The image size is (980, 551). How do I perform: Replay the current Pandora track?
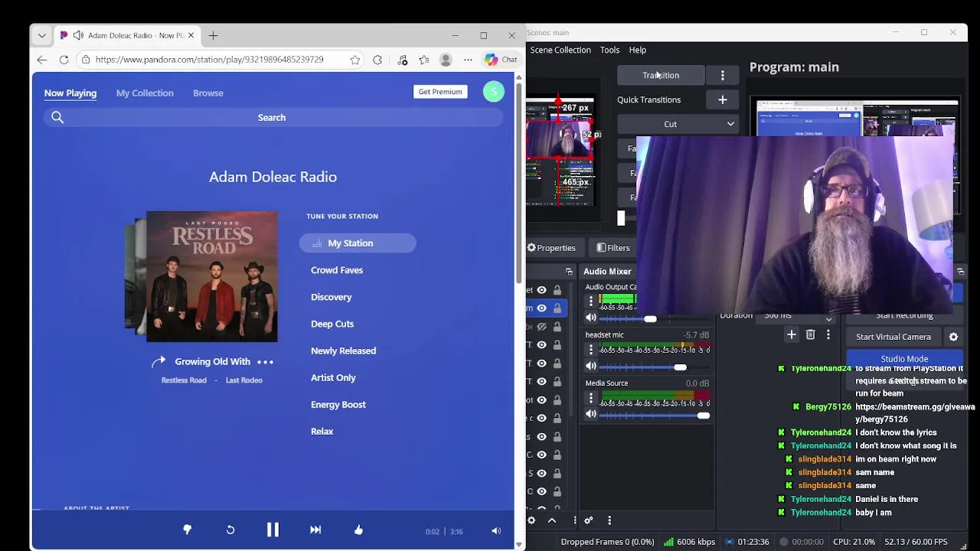[230, 530]
